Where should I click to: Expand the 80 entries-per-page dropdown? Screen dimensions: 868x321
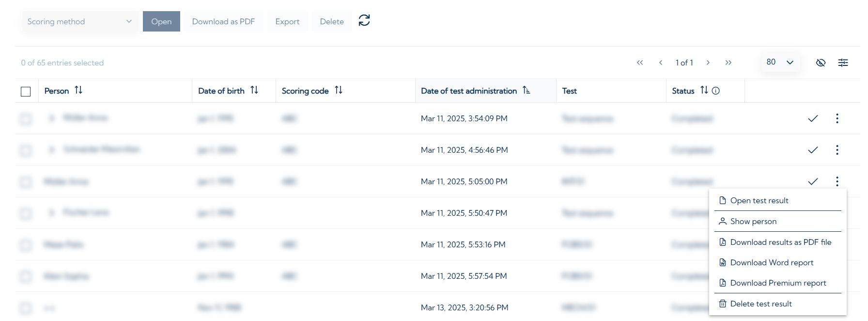[780, 62]
